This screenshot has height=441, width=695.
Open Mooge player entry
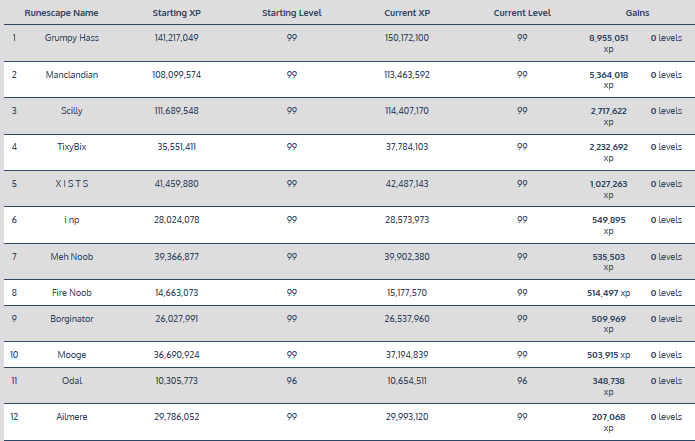(x=71, y=354)
